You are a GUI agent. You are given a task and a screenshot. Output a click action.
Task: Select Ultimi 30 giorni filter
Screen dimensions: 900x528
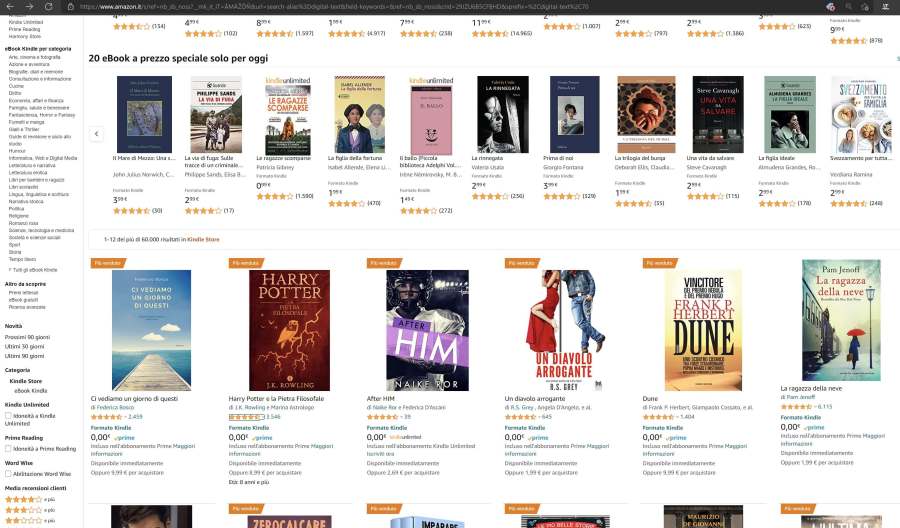tap(24, 347)
